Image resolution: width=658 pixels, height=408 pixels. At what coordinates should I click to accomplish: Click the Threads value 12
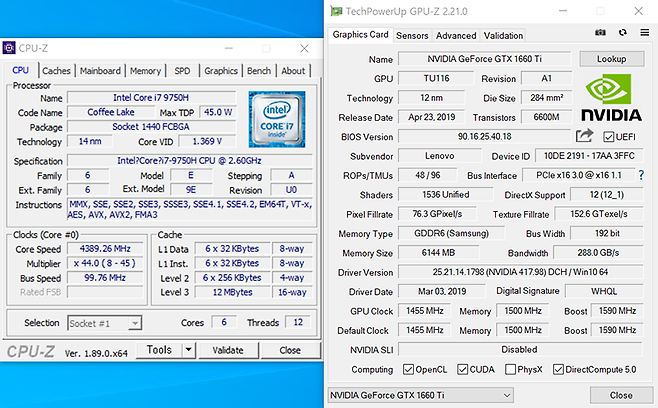[298, 322]
